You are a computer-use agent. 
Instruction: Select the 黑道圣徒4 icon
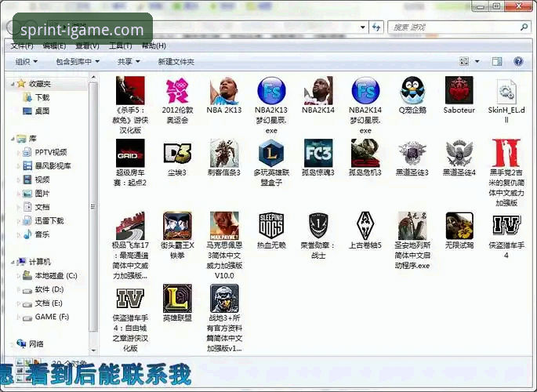point(459,153)
